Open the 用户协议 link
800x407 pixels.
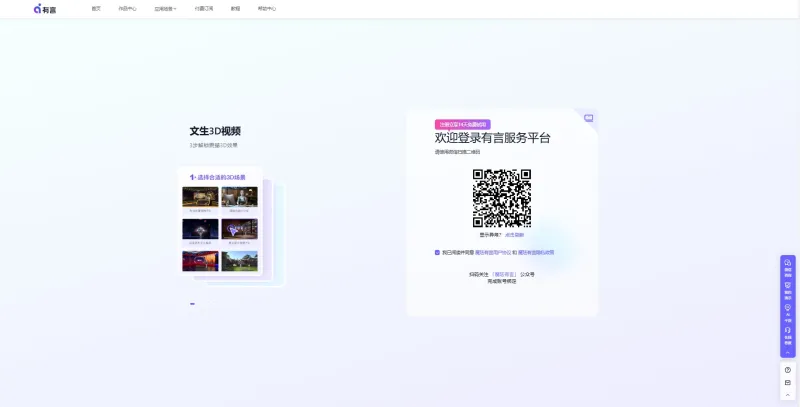[493, 252]
